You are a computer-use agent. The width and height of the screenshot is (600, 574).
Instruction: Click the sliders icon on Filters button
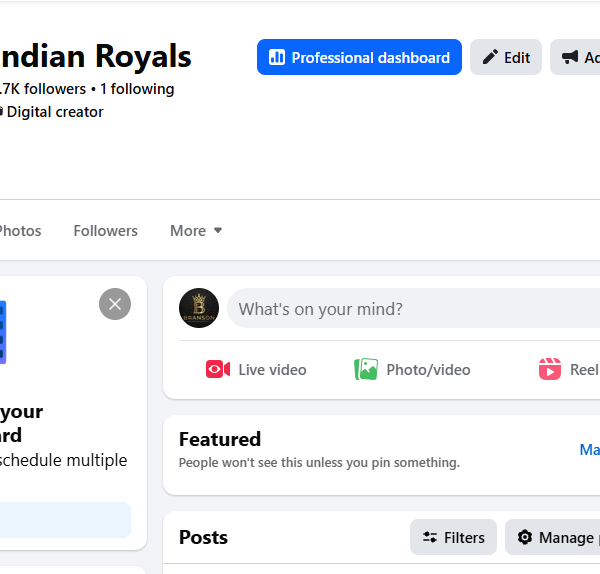point(430,537)
